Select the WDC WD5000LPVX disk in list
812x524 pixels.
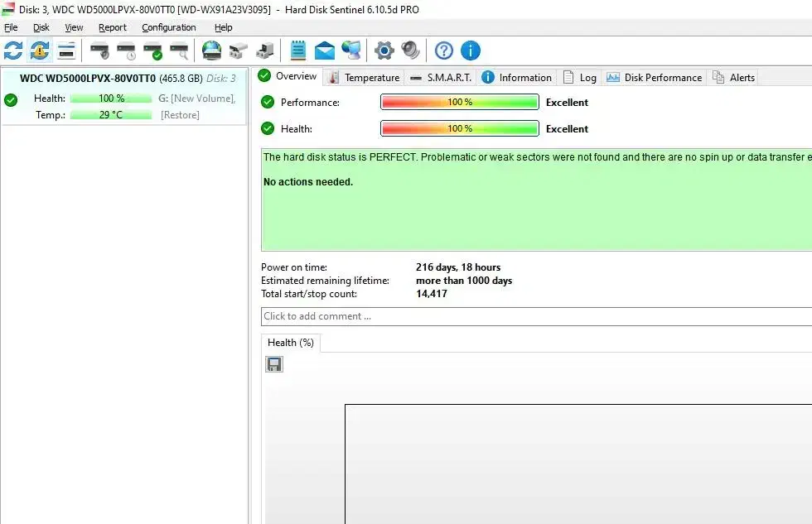pyautogui.click(x=87, y=79)
